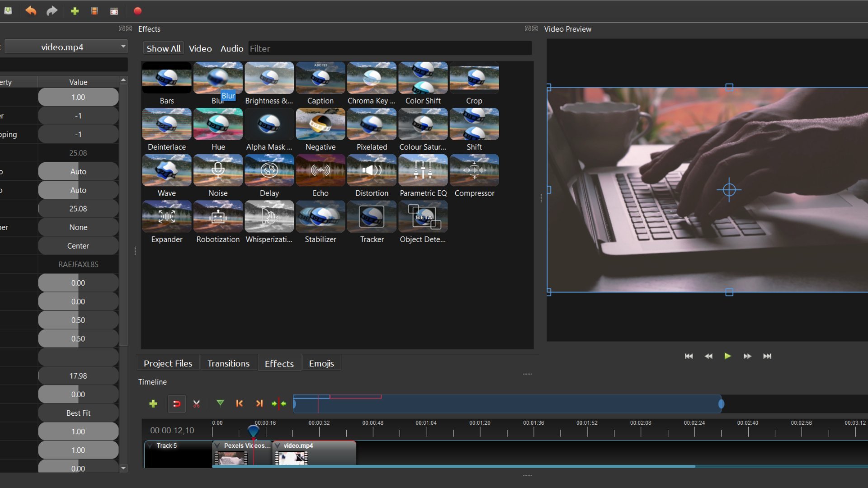The height and width of the screenshot is (488, 868).
Task: Center timeline on playhead icon
Action: click(278, 404)
